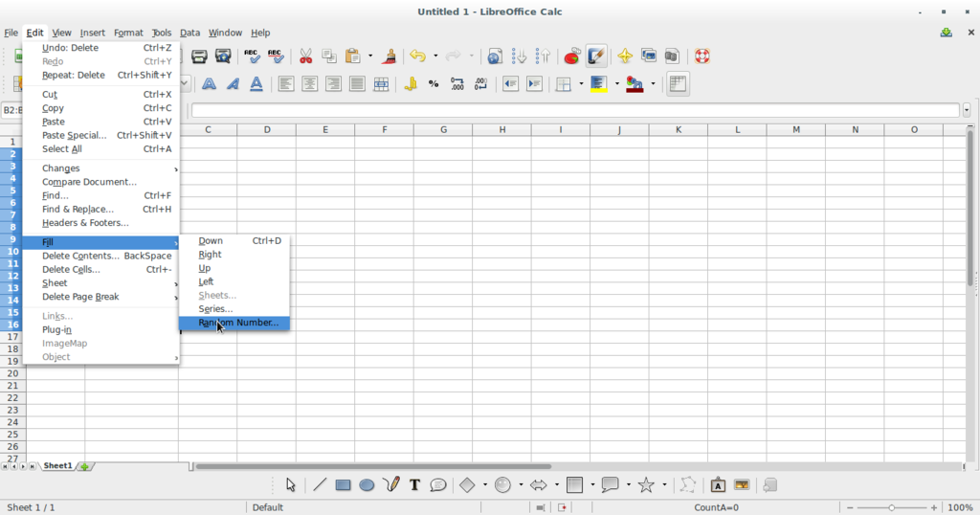The height and width of the screenshot is (515, 980).
Task: Toggle grid lines for current sheet
Action: coord(678,83)
